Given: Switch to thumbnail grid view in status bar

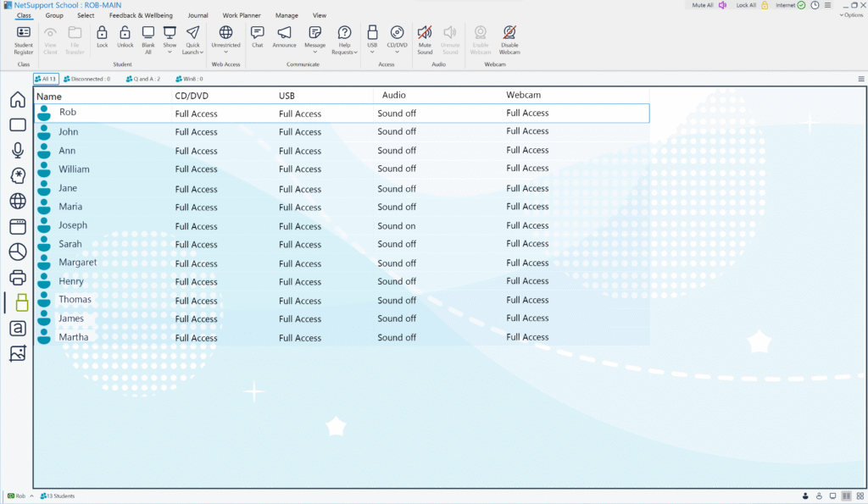Looking at the screenshot, I should 860,496.
